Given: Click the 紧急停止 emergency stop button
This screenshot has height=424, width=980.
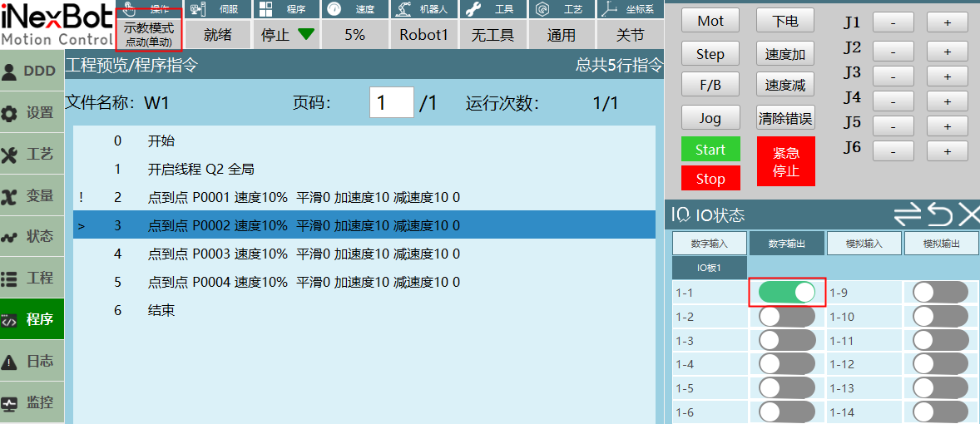Looking at the screenshot, I should 785,161.
